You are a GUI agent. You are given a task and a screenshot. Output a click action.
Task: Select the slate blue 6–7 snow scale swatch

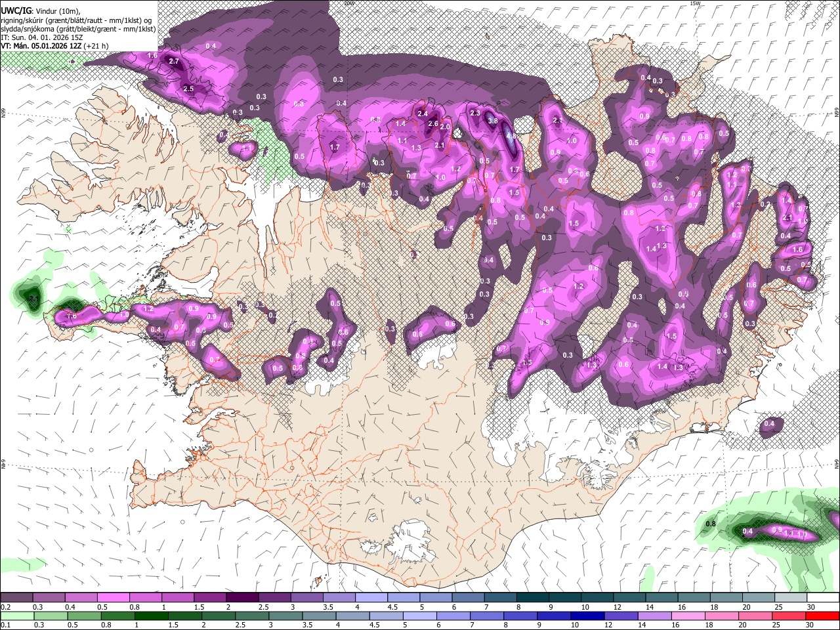[467, 597]
